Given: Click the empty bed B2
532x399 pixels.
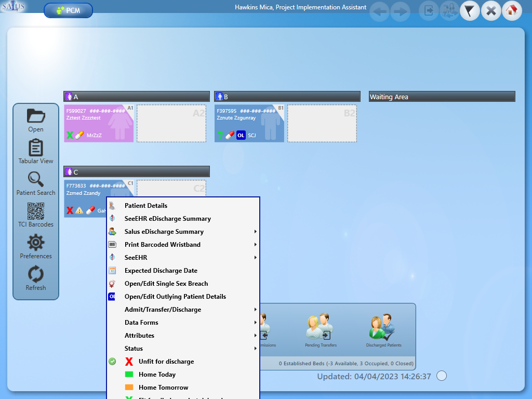Looking at the screenshot, I should 322,123.
